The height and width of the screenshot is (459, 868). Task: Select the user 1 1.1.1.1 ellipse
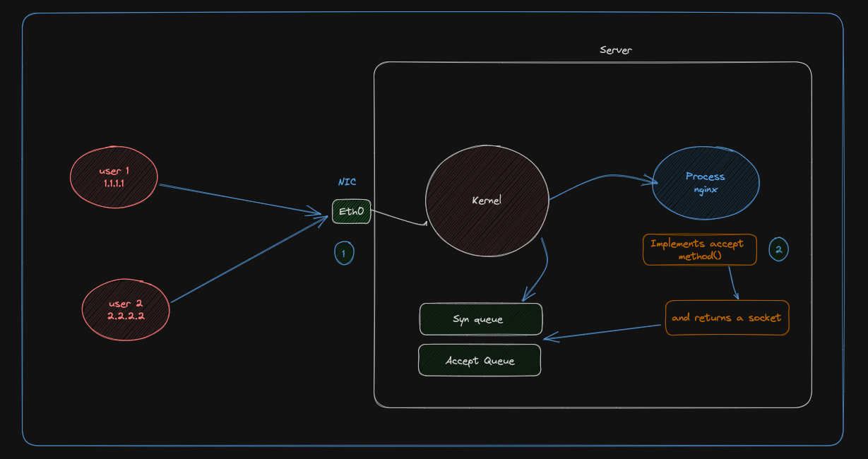tap(114, 177)
